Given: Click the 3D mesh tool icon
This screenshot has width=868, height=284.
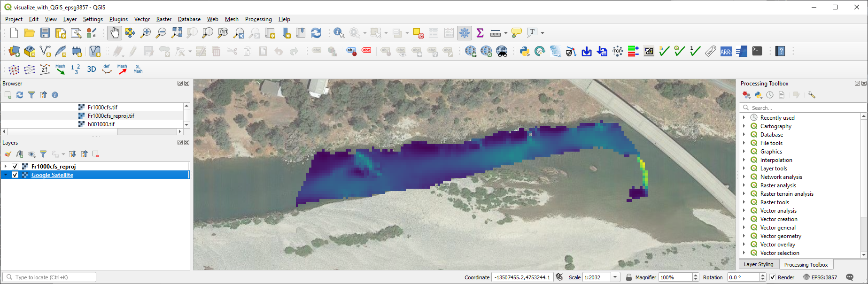Looking at the screenshot, I should point(92,69).
